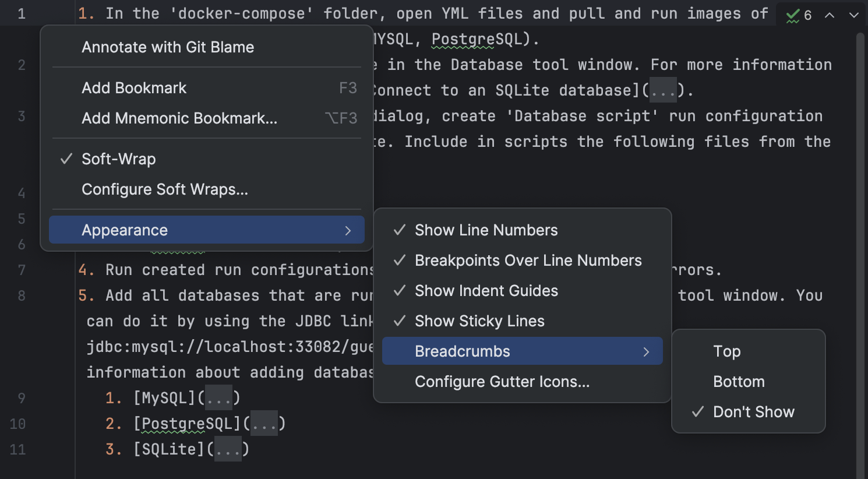Click the green inspections checkmark showing 6 problems
868x479 pixels.
point(799,15)
